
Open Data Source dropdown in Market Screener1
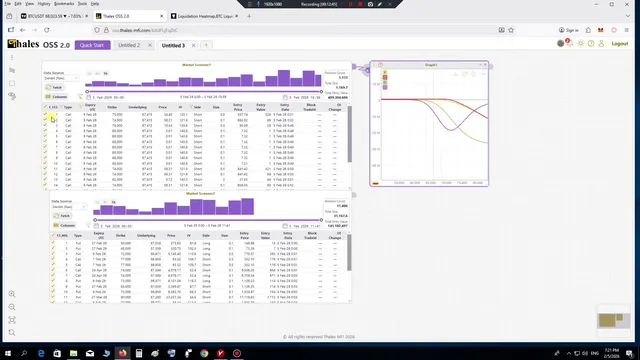[61, 78]
